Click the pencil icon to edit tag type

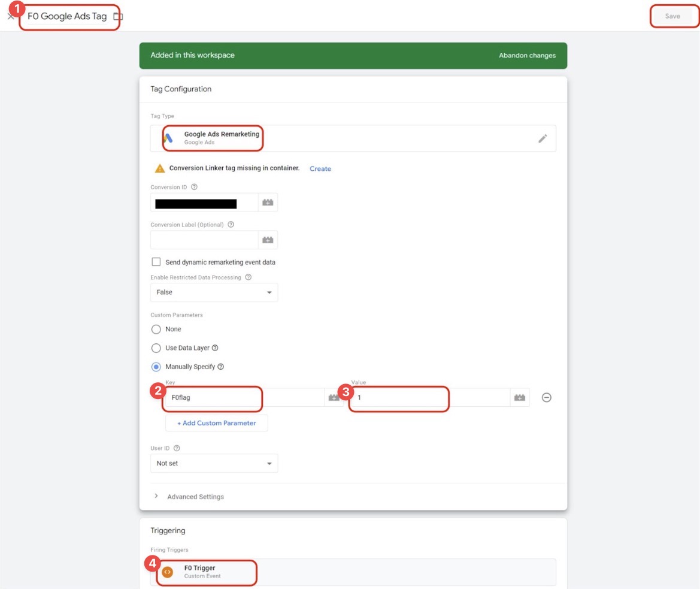[x=543, y=138]
